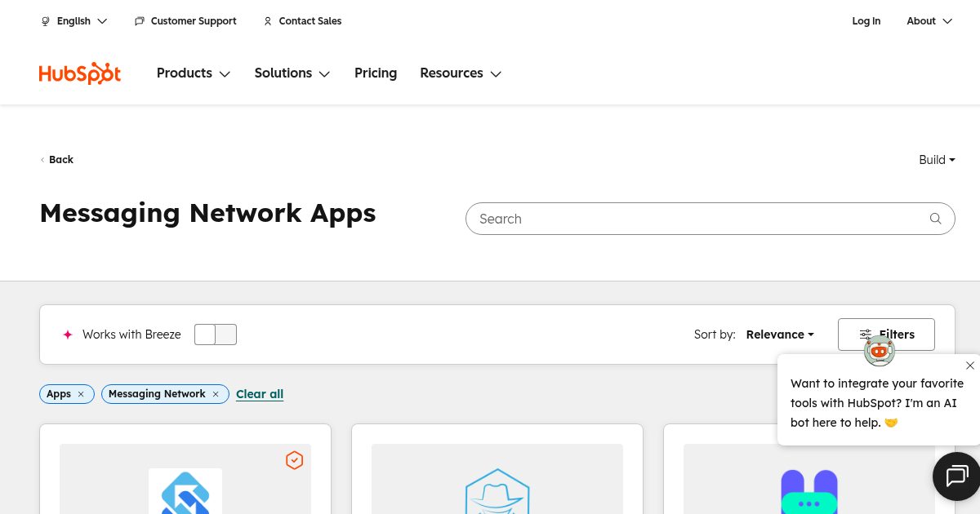Image resolution: width=980 pixels, height=514 pixels.
Task: Go to the Pricing page
Action: click(376, 73)
